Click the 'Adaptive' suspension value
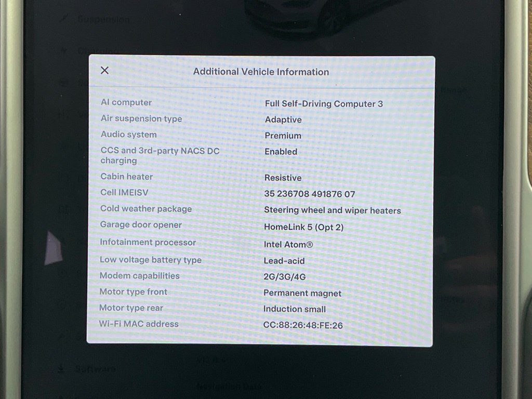Screen dimensions: 532x399 point(283,119)
